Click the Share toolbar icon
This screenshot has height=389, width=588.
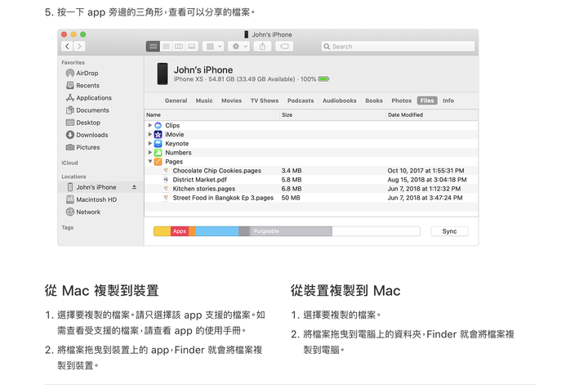262,47
